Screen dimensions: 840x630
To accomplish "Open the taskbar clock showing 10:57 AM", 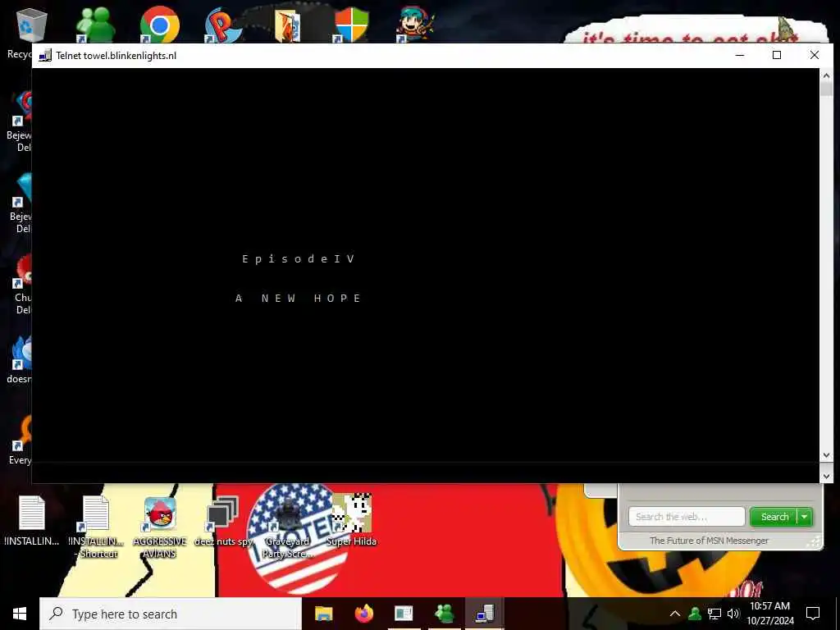I will coord(769,614).
